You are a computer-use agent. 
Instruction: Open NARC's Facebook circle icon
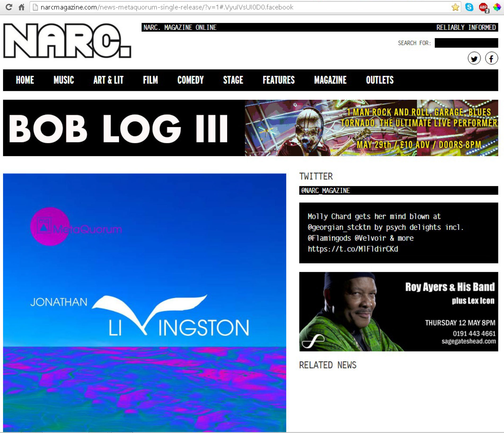[x=491, y=58]
